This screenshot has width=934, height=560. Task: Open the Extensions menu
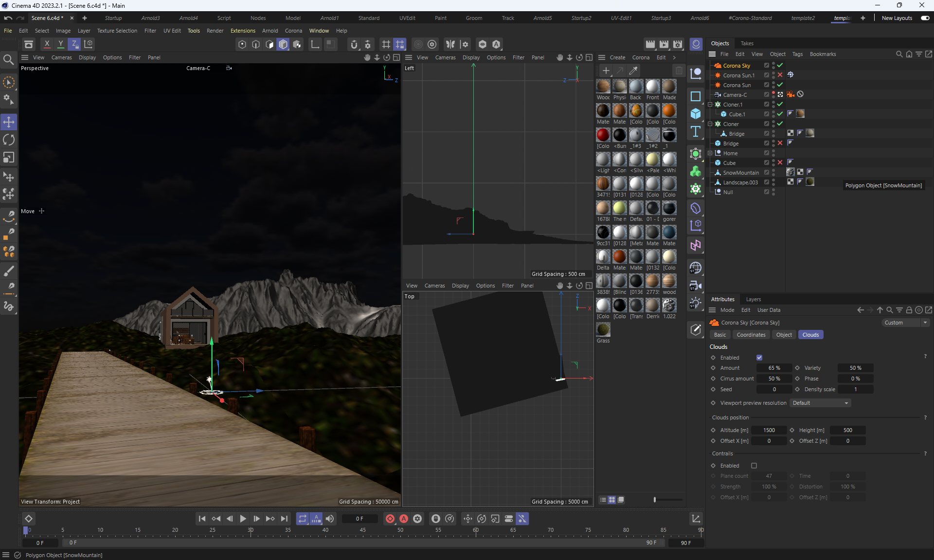[242, 31]
